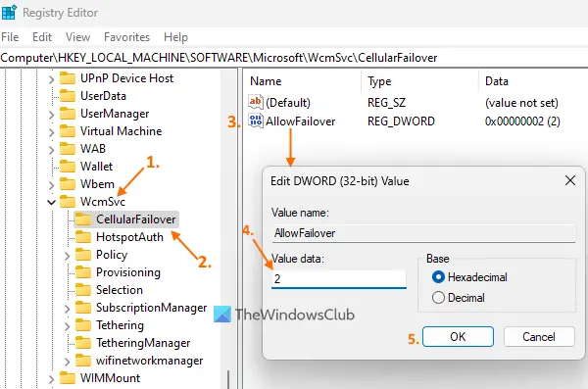Open the Edit menu

(x=42, y=37)
